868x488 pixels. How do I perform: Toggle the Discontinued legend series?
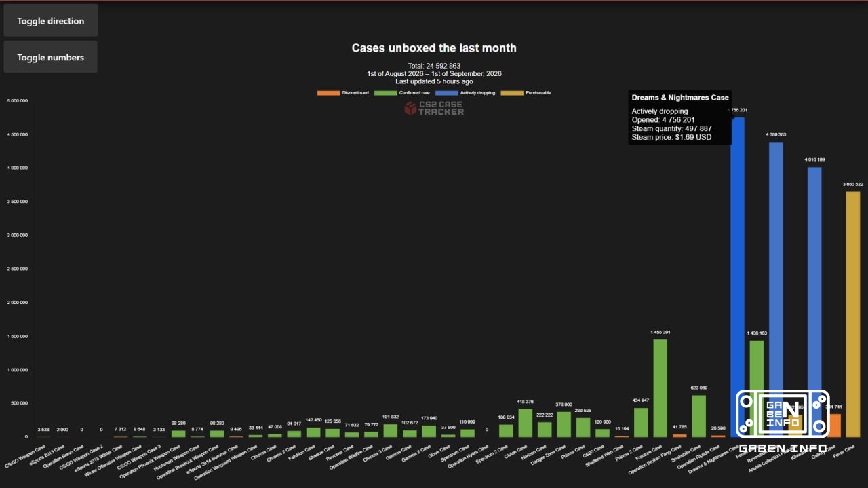343,92
